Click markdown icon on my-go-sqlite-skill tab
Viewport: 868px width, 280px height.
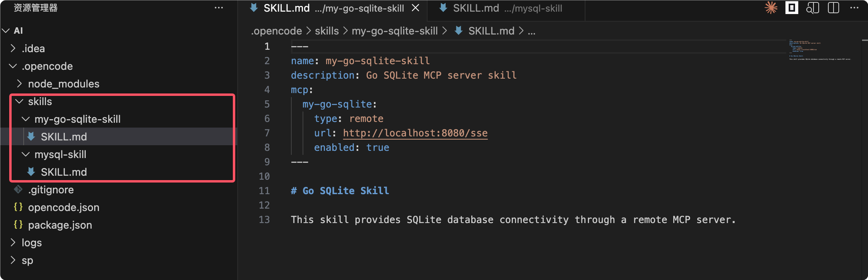click(254, 8)
